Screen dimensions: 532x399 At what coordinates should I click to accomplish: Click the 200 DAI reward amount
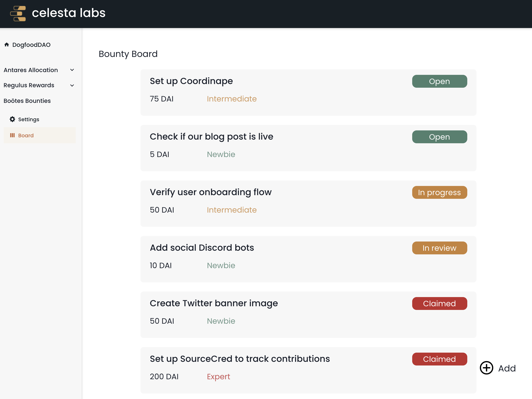tap(164, 377)
